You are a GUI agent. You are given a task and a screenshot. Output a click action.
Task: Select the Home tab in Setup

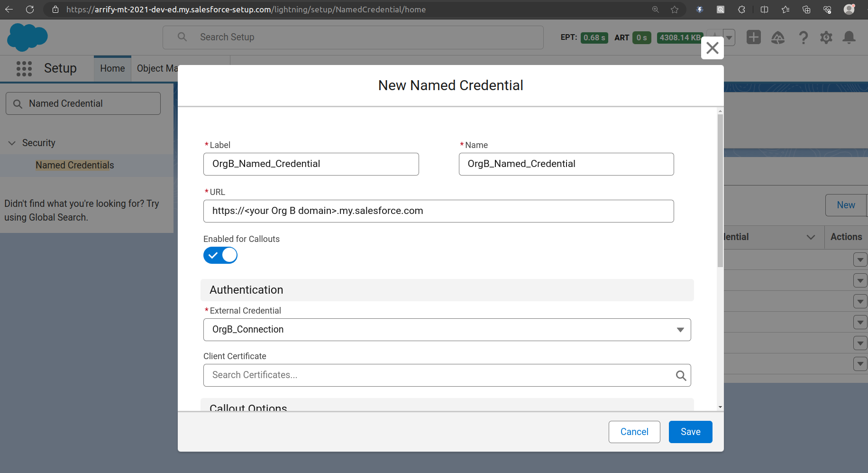[112, 68]
